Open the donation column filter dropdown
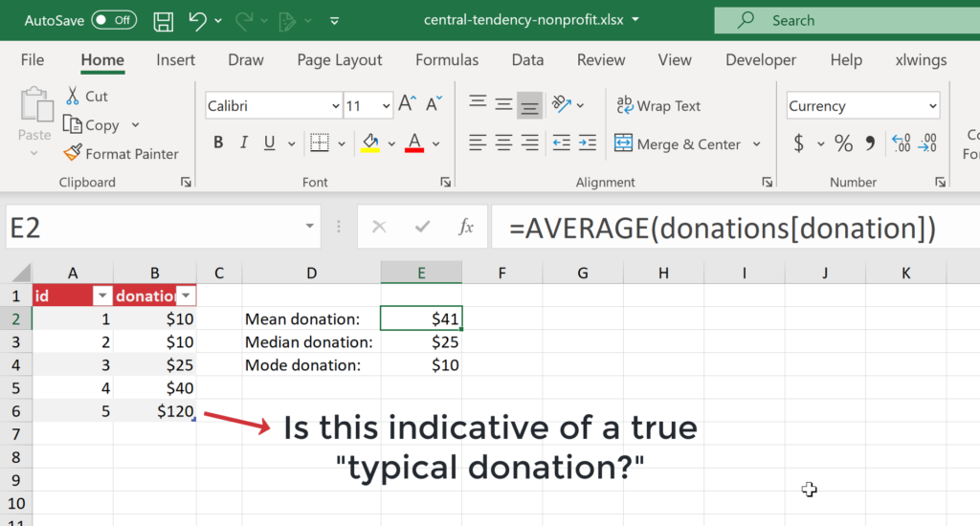 click(x=188, y=296)
